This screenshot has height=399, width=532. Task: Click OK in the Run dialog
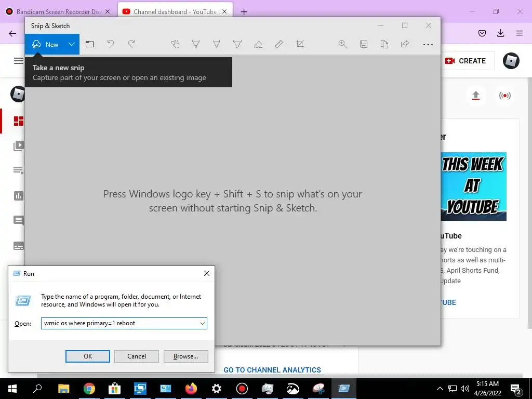(87, 356)
